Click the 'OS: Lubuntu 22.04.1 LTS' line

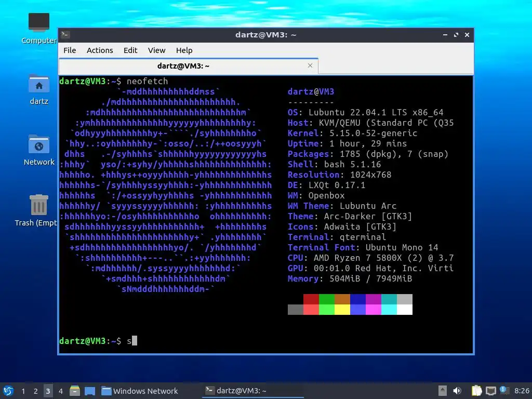(x=365, y=112)
